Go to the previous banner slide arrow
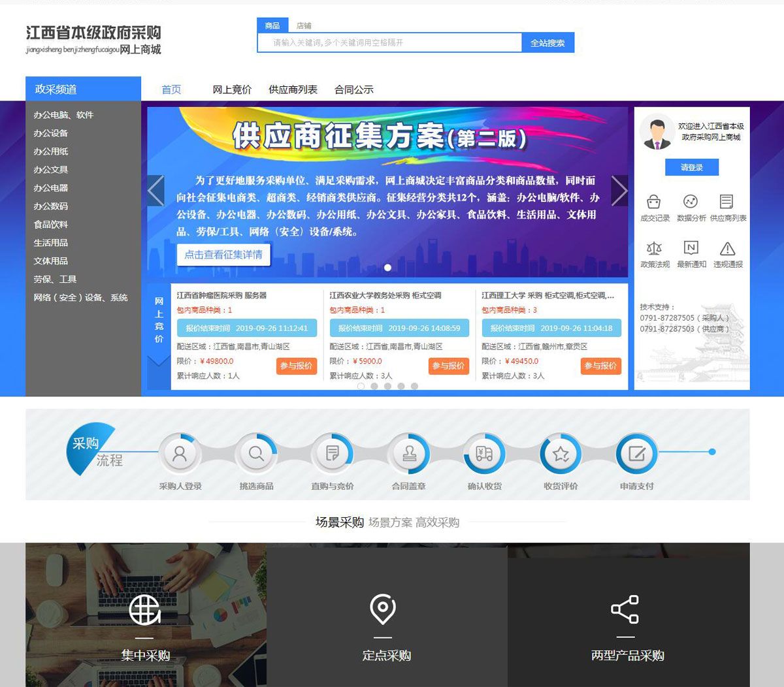Image resolution: width=784 pixels, height=687 pixels. point(155,191)
